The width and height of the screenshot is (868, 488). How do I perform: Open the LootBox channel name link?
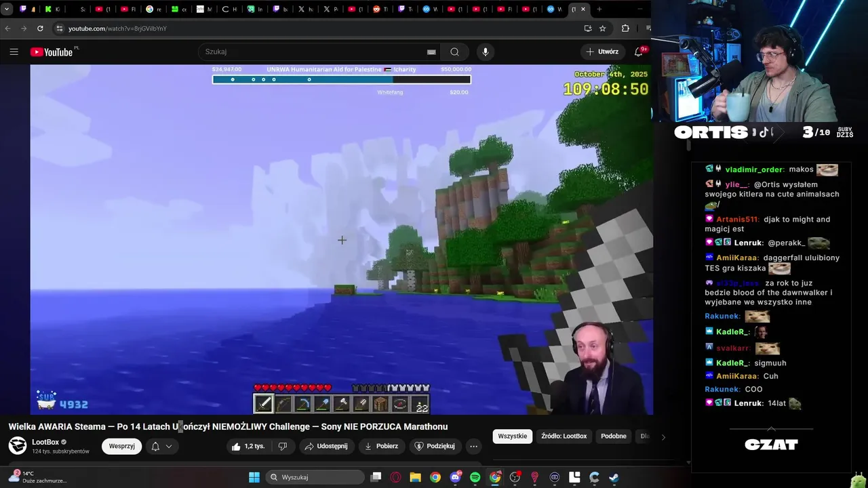(x=45, y=442)
